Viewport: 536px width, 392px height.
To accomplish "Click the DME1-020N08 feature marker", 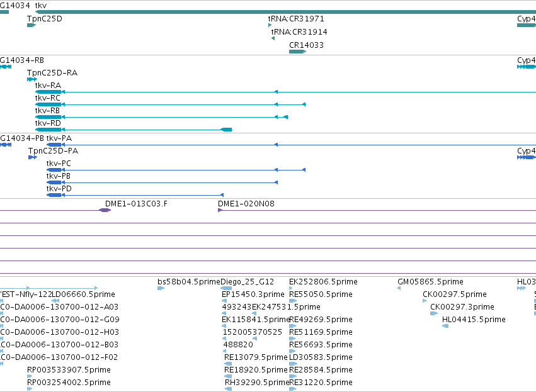I will point(220,210).
